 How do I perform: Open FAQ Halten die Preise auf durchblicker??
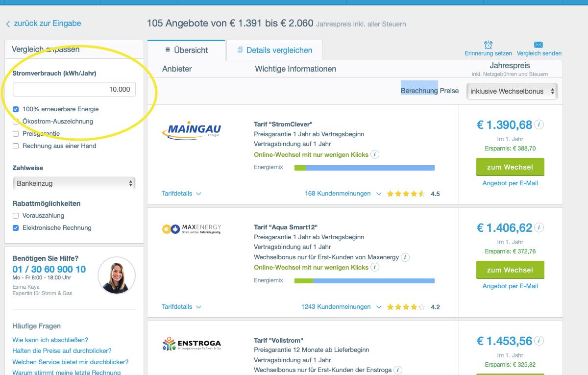tap(62, 351)
